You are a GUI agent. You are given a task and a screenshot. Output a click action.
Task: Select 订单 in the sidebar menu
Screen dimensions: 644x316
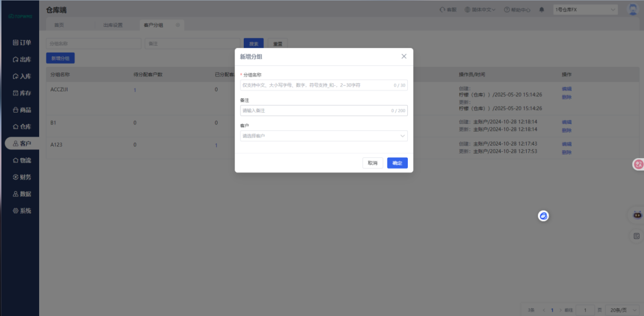pos(22,43)
